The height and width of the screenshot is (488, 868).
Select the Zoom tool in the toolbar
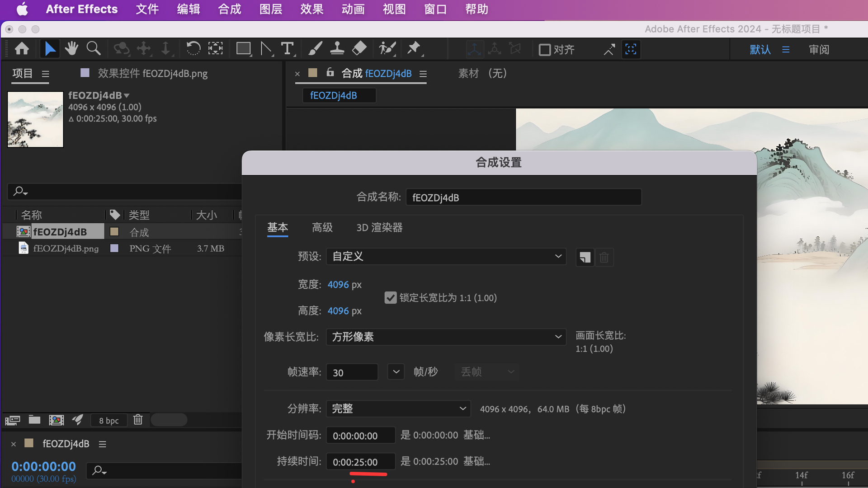(x=93, y=48)
